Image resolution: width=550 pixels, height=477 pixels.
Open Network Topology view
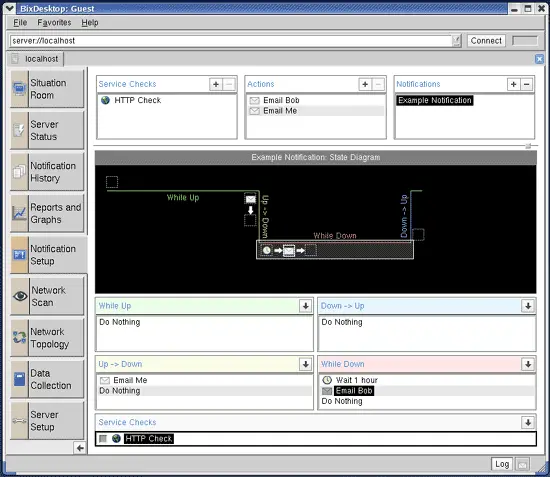[x=47, y=337]
